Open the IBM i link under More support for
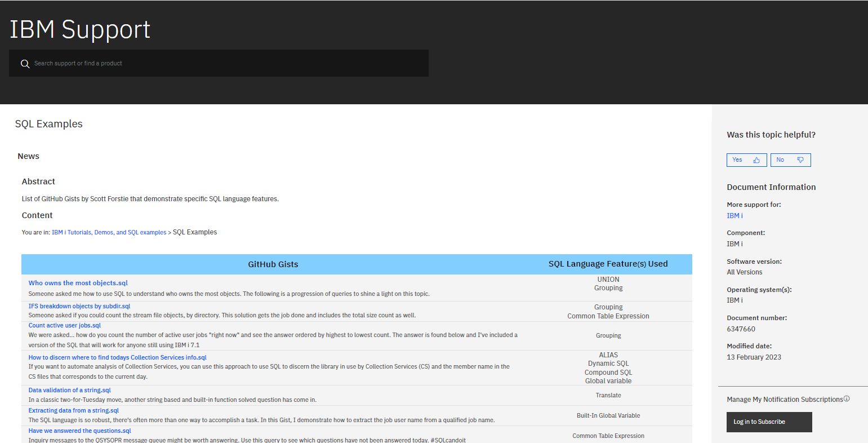This screenshot has width=868, height=443. click(735, 216)
